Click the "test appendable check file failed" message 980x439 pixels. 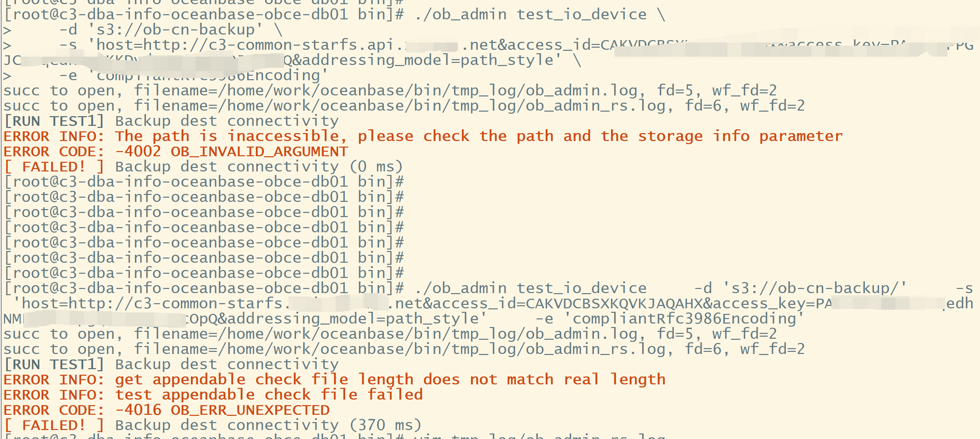point(269,395)
